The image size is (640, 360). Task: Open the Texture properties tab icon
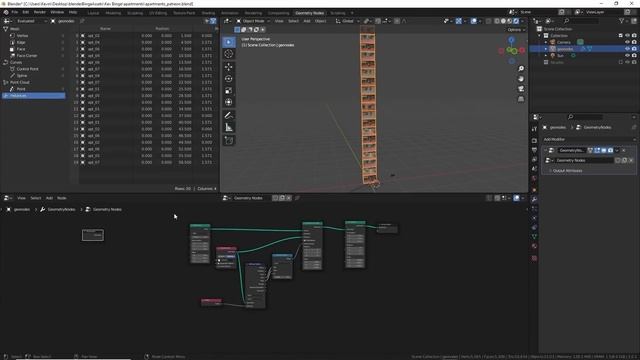pyautogui.click(x=534, y=258)
